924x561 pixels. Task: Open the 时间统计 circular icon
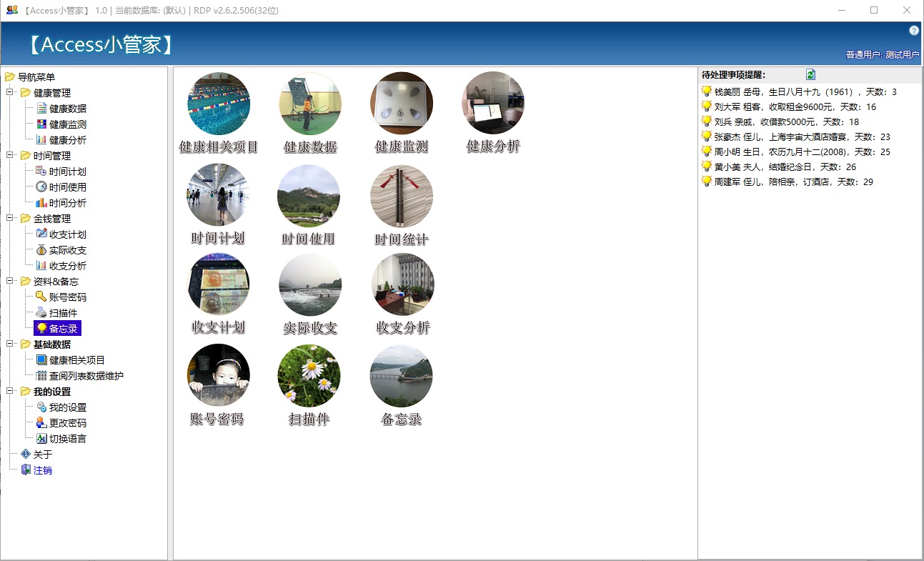(x=402, y=197)
